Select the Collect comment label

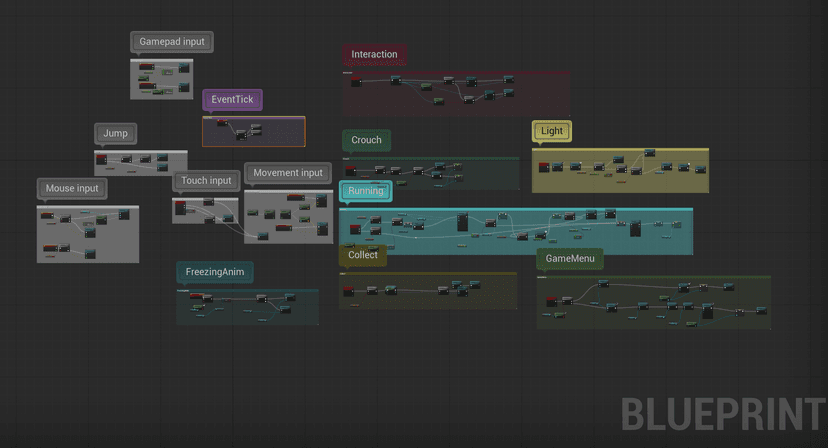pos(363,255)
